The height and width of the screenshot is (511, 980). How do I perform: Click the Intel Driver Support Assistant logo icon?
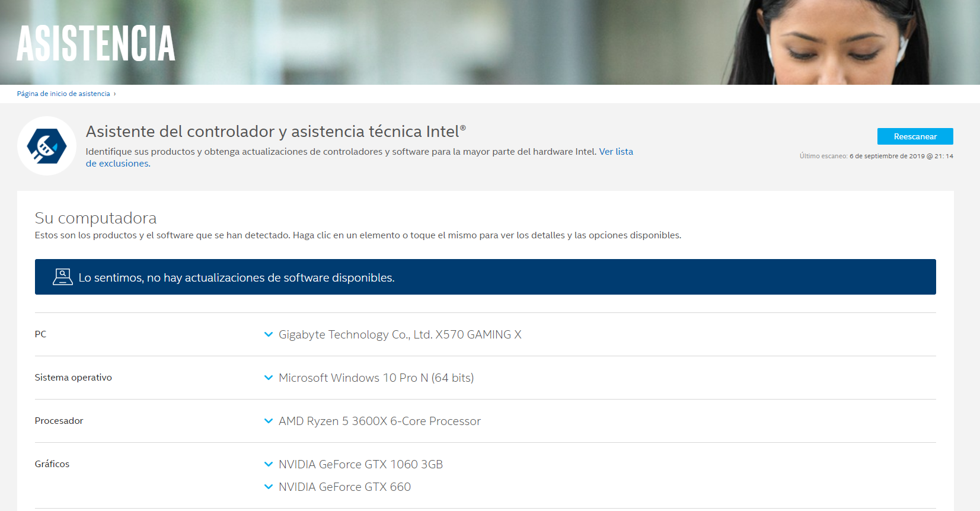(47, 146)
